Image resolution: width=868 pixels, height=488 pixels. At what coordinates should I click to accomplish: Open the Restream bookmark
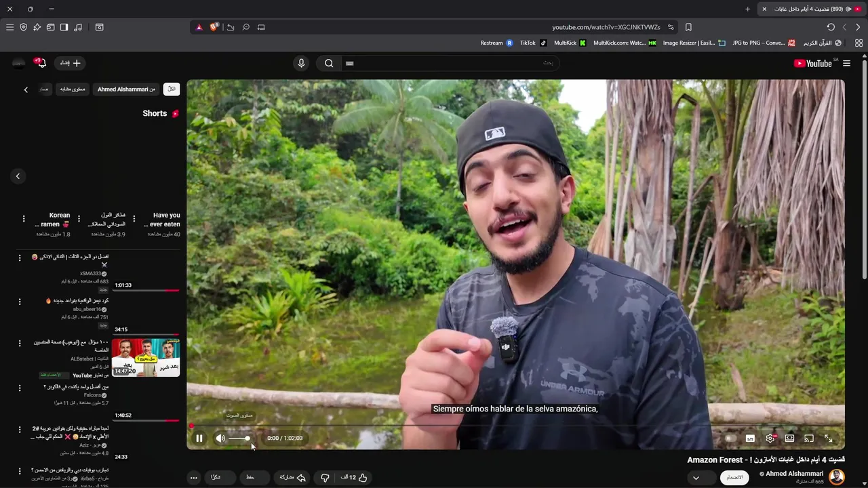pos(496,43)
